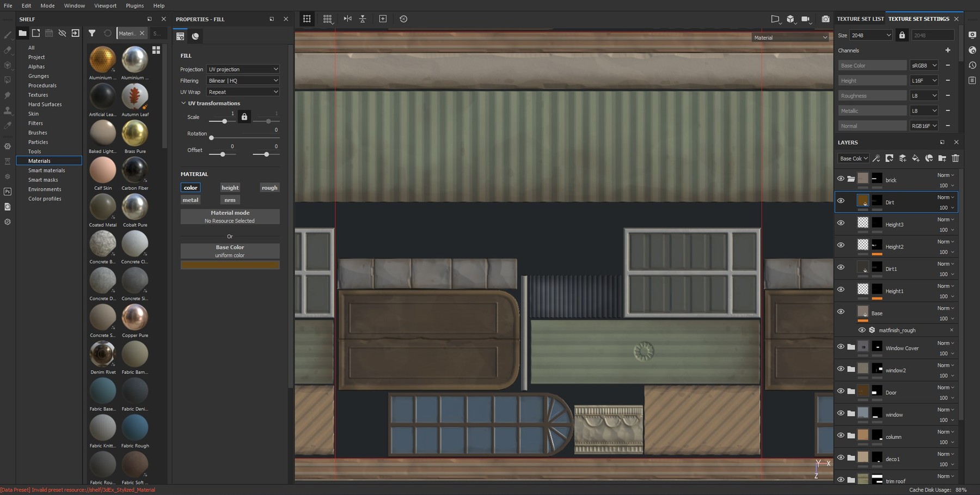Select the Eraser tool
This screenshot has width=980, height=495.
[x=8, y=50]
